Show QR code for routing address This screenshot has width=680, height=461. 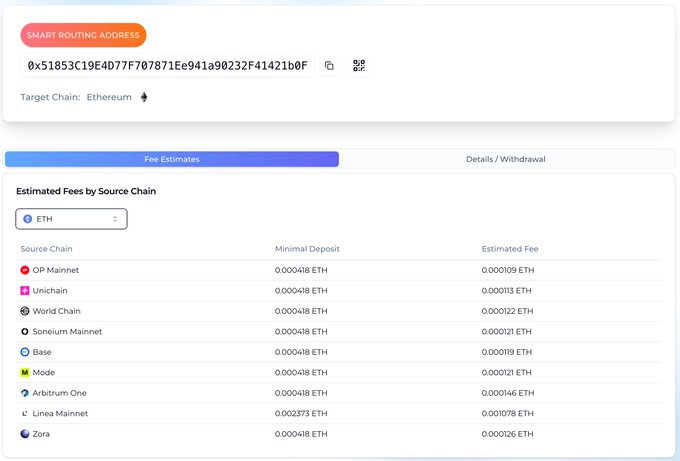click(359, 65)
